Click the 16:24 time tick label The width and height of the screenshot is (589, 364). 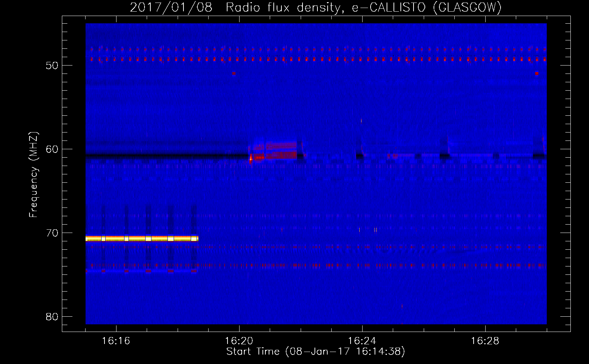pos(362,341)
